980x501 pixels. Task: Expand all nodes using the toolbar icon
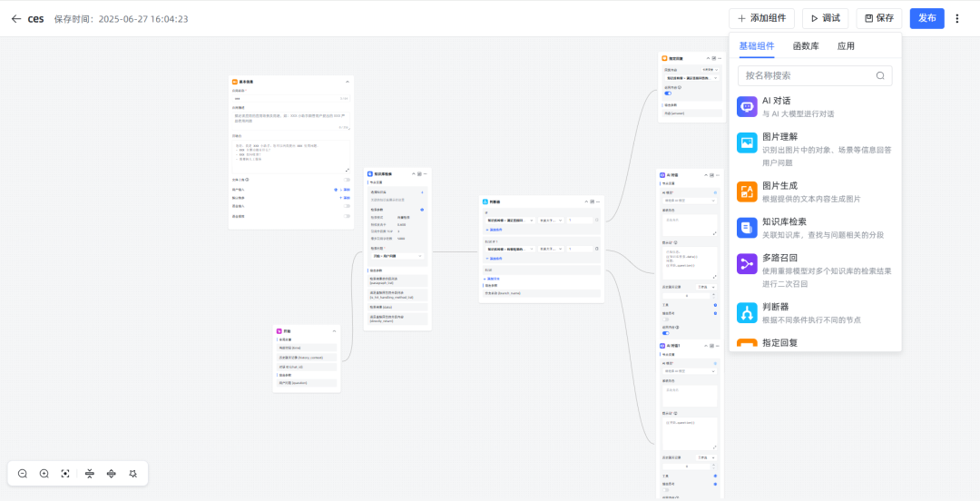click(111, 474)
